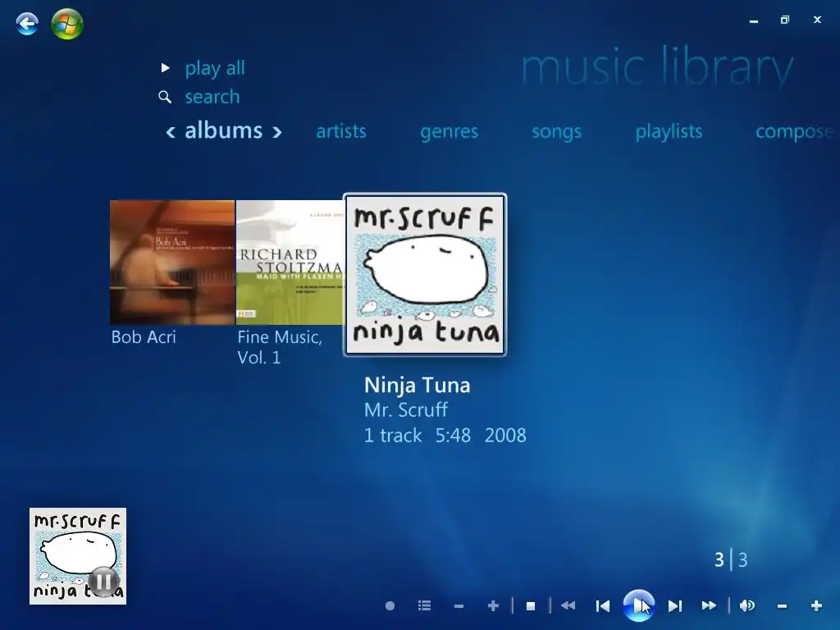Viewport: 840px width, 630px height.
Task: Go back with the blue arrow button
Action: 27,24
